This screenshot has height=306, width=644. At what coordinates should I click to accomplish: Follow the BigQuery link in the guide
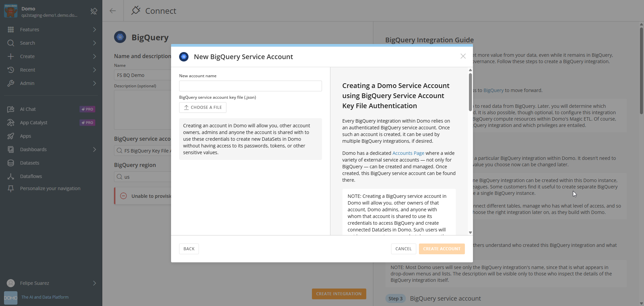click(493, 90)
